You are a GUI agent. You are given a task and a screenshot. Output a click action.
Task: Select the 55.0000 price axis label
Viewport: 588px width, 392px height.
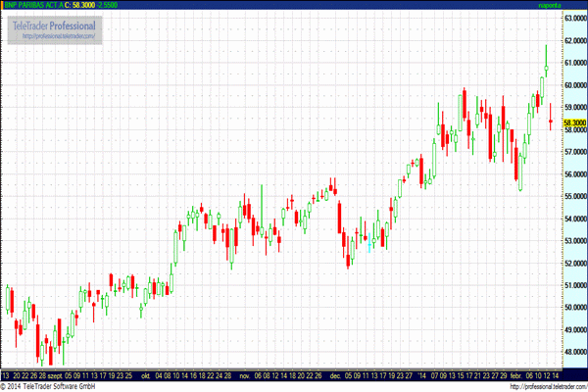(x=575, y=196)
